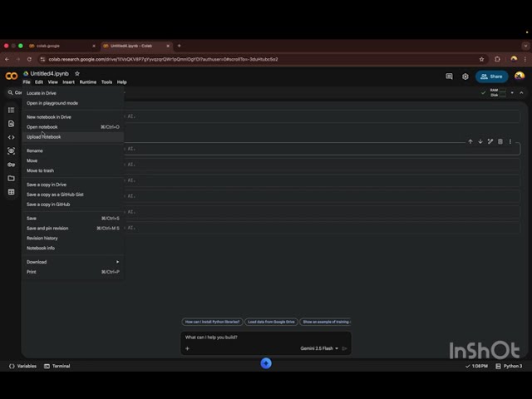
Task: Go back in browser
Action: pos(7,59)
